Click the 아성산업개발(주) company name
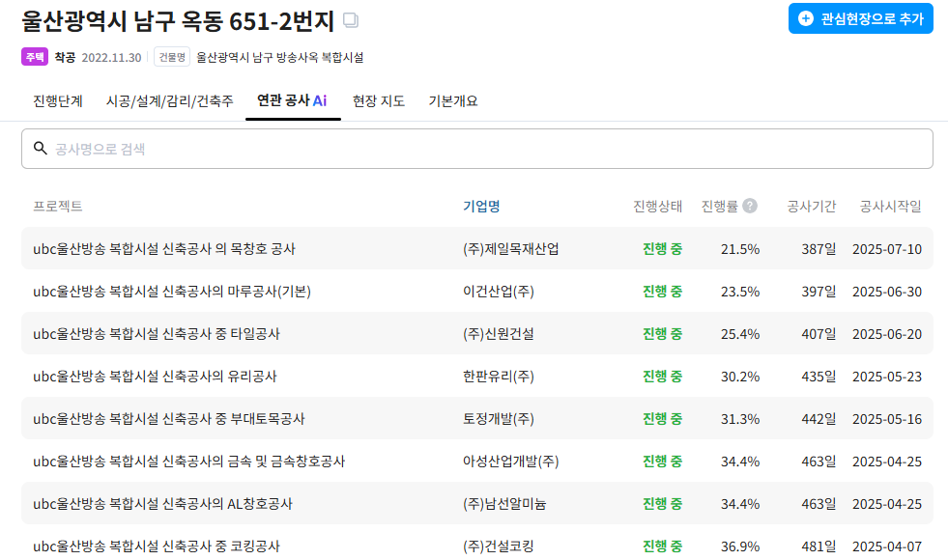This screenshot has height=560, width=948. 510,462
